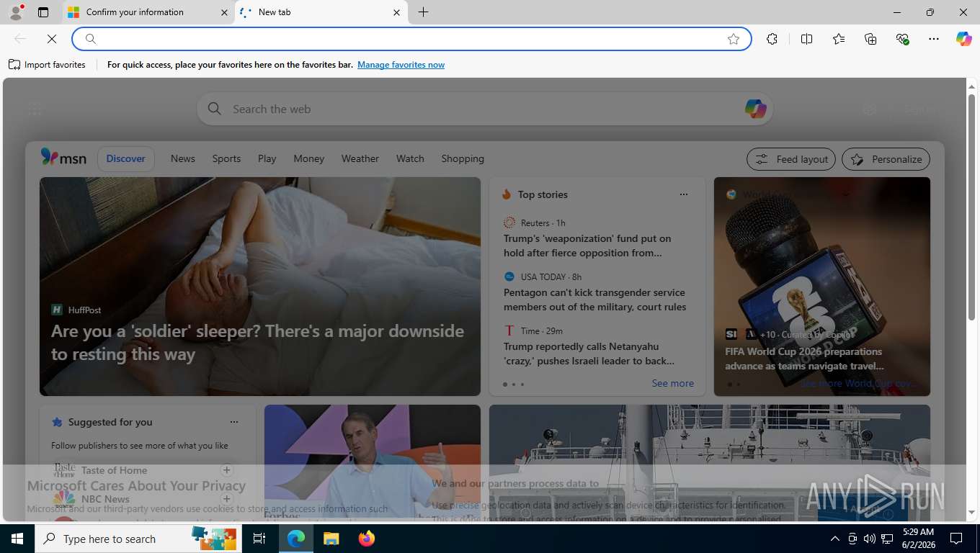Follow NBC News publisher

[x=227, y=499]
